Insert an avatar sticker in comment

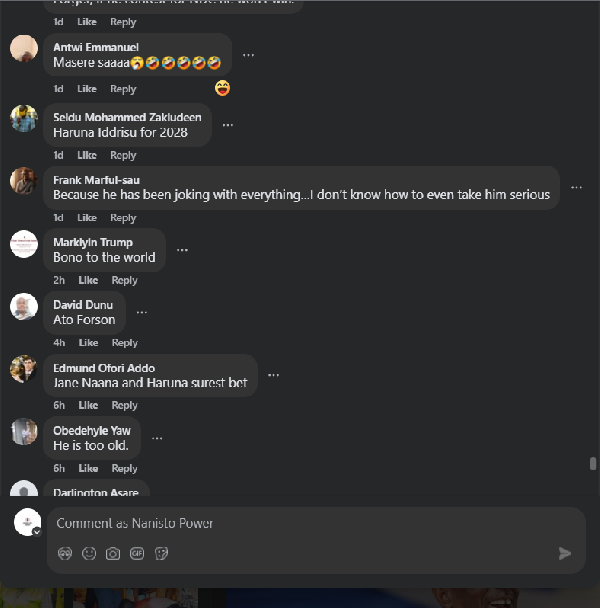[65, 553]
